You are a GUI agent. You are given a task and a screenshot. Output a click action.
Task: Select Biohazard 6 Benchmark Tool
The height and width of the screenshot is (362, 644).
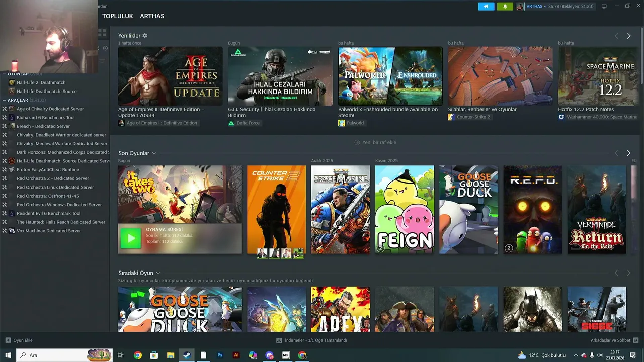coord(45,118)
